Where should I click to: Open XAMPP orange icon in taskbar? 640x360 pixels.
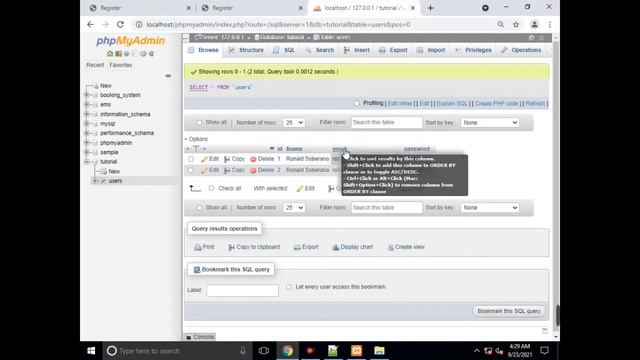tap(356, 351)
